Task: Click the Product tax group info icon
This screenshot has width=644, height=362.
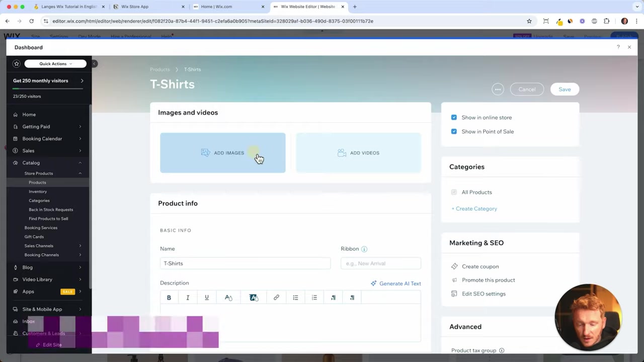Action: click(502, 350)
